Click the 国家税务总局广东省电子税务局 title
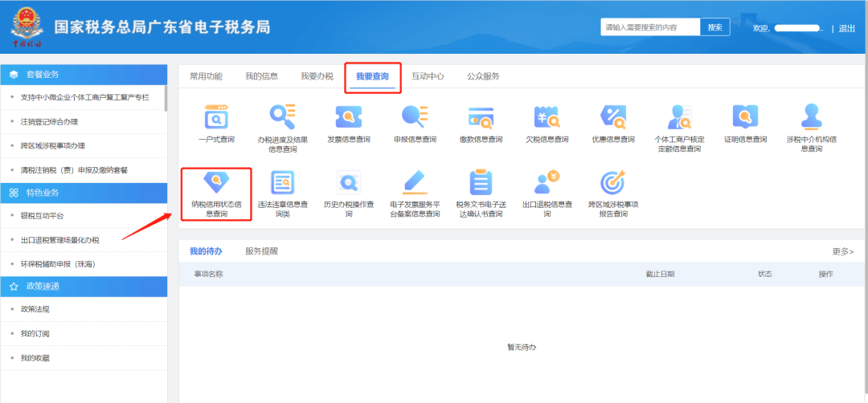Image resolution: width=868 pixels, height=403 pixels. 162,27
